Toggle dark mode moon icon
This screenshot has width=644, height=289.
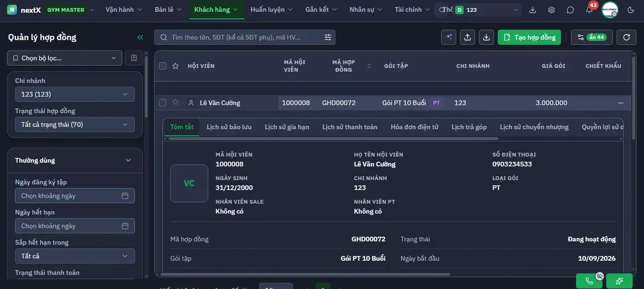tap(631, 10)
